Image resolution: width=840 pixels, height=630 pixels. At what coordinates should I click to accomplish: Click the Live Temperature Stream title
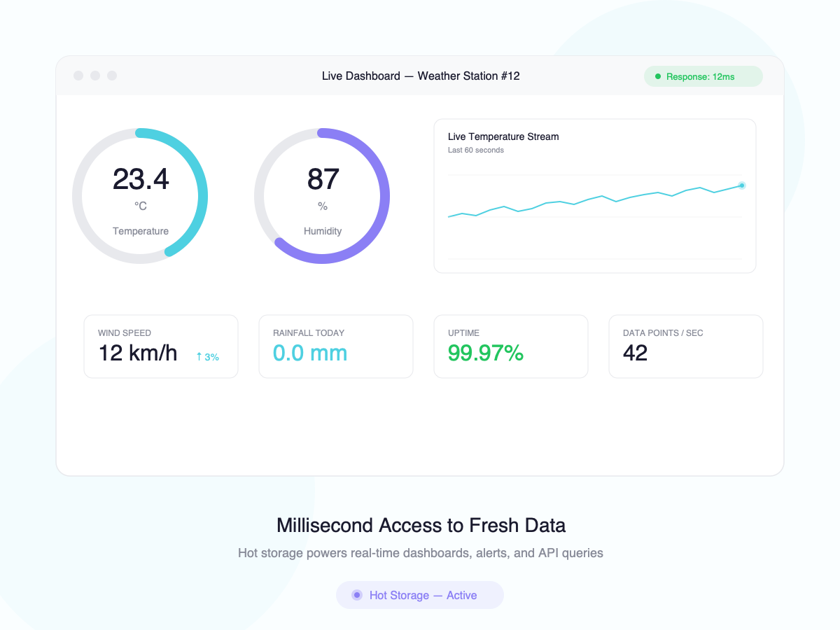click(503, 136)
